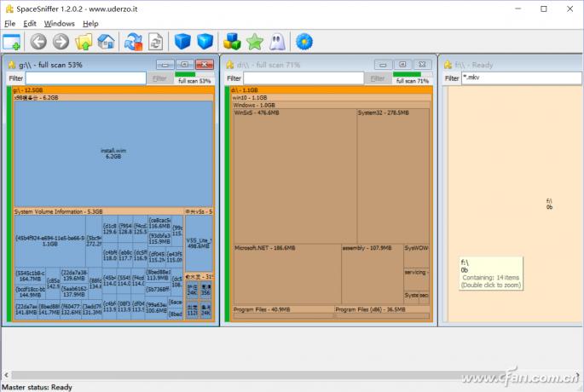584x392 pixels.
Task: Select the {22da7a38- 139.6MB block
Action: pyautogui.click(x=74, y=275)
